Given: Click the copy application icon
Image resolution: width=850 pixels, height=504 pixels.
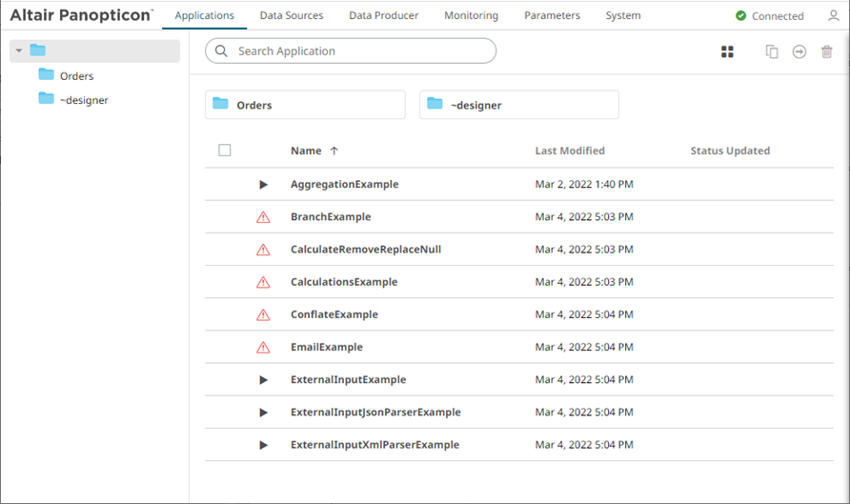Looking at the screenshot, I should [772, 51].
